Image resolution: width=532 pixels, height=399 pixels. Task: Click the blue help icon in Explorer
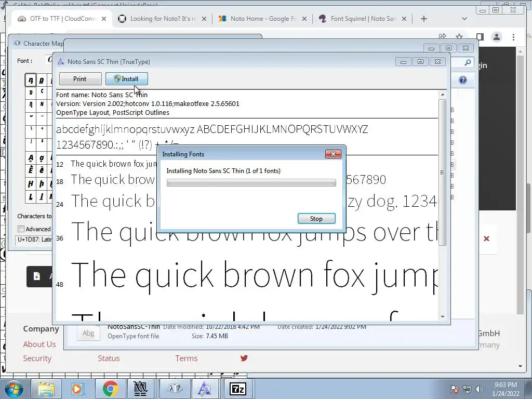pos(462,80)
